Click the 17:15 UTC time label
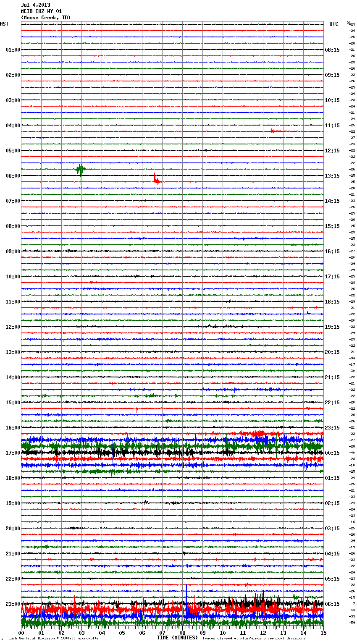Image resolution: width=357 pixels, height=644 pixels. pyautogui.click(x=332, y=276)
